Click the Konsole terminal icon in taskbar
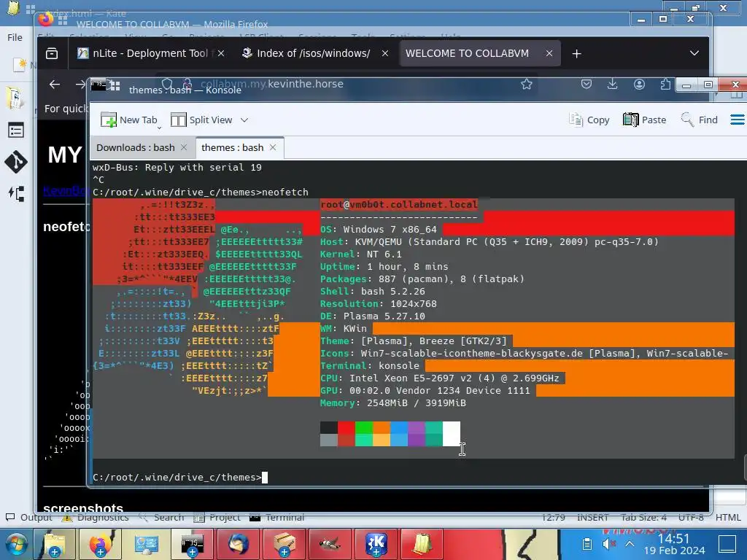 (x=192, y=544)
